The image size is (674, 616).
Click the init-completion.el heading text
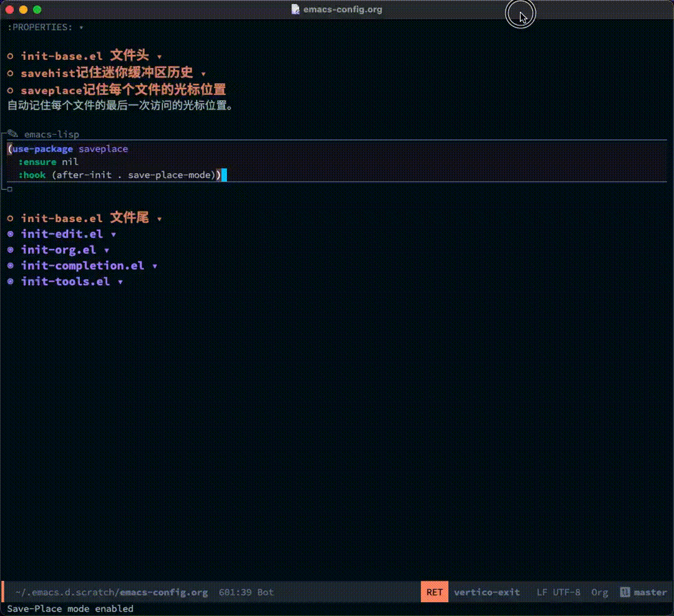point(82,266)
